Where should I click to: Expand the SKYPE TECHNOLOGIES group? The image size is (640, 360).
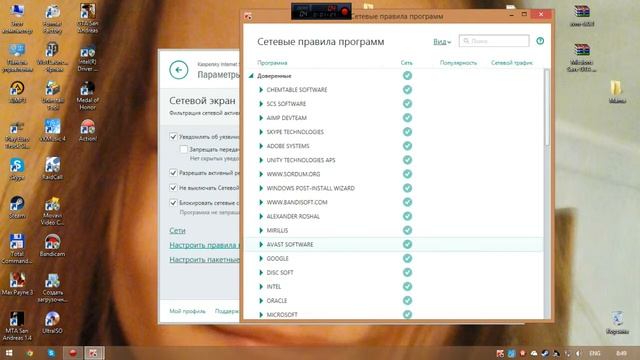tap(261, 132)
